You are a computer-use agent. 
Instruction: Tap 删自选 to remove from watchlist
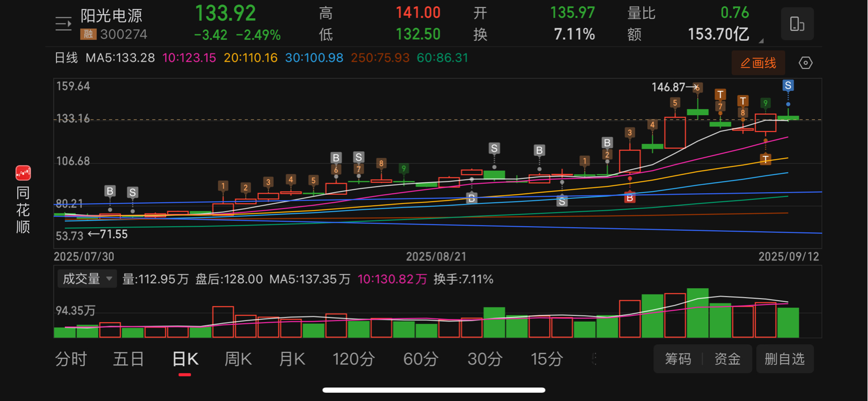(x=784, y=359)
